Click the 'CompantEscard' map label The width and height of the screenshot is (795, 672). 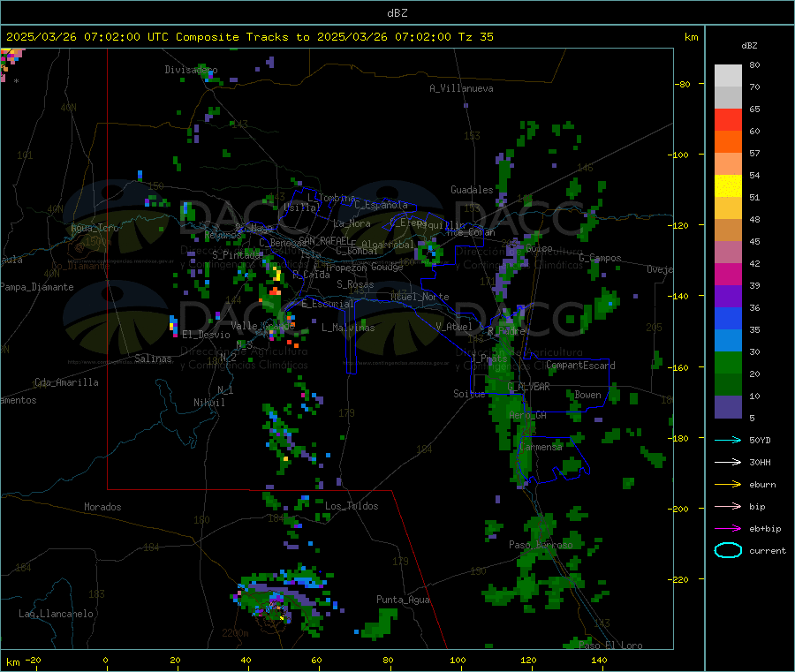pyautogui.click(x=580, y=366)
